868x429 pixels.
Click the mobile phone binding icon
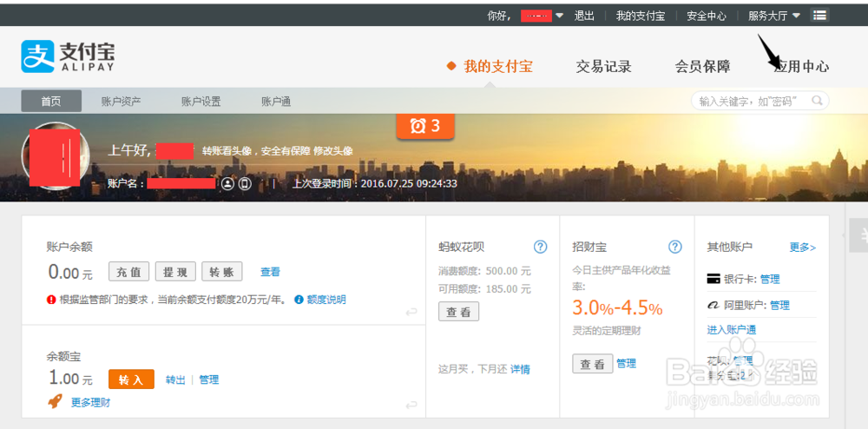pos(245,183)
